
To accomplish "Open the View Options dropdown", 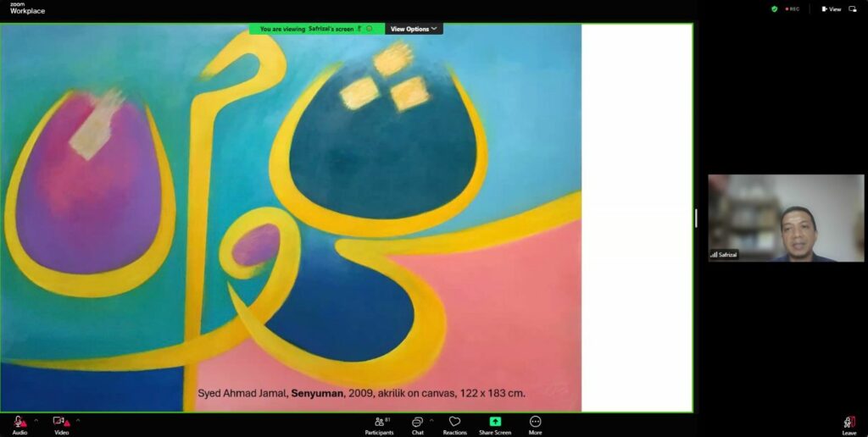I will coord(414,29).
